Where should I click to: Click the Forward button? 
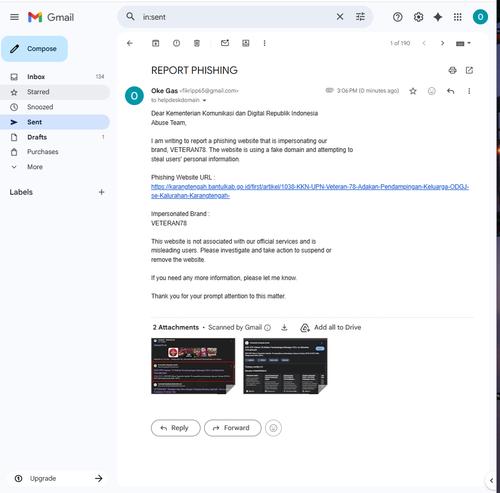233,428
